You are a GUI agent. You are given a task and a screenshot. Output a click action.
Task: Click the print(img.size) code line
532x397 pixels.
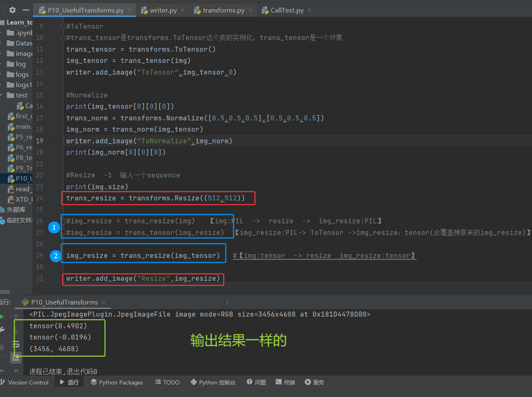click(97, 186)
